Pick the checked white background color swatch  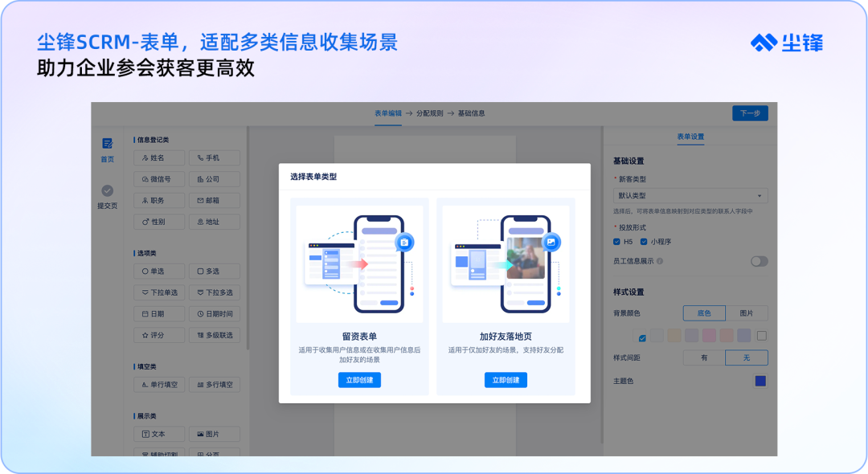click(x=640, y=335)
